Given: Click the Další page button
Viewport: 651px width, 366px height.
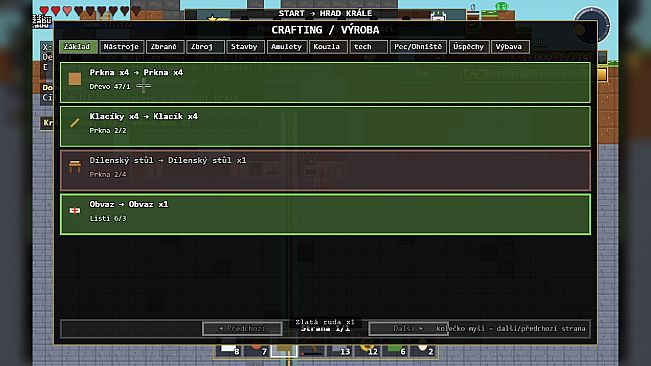Looking at the screenshot, I should click(x=408, y=329).
